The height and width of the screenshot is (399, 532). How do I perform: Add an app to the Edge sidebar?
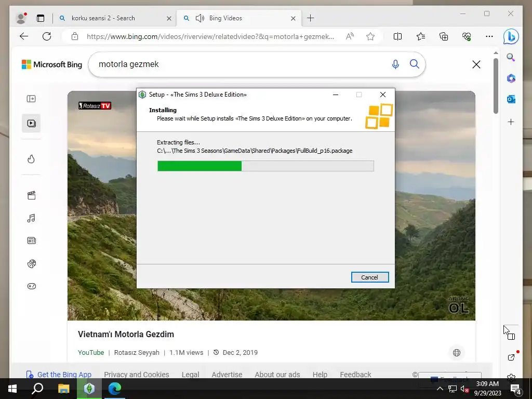coord(511,122)
